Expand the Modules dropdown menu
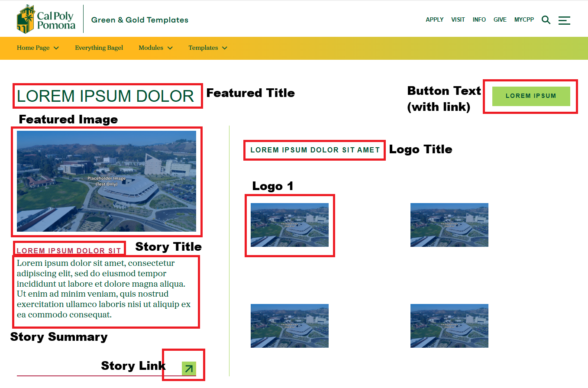Screen dimensions: 588x388 click(155, 48)
